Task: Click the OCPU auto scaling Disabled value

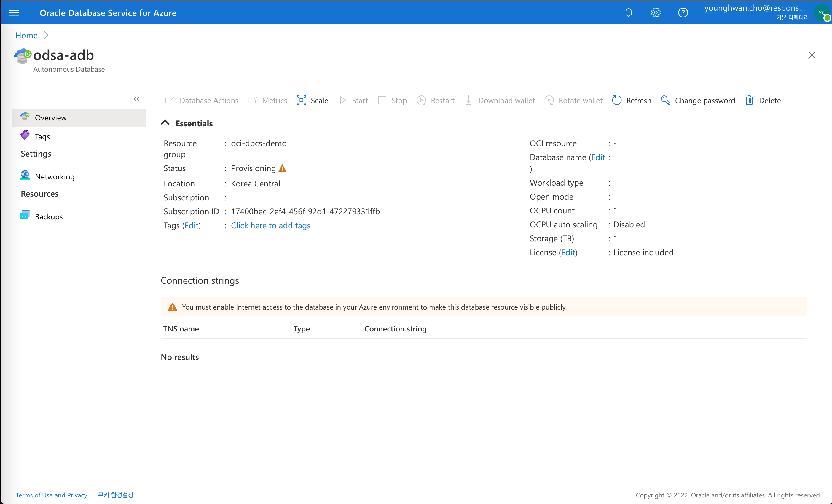Action: tap(629, 224)
